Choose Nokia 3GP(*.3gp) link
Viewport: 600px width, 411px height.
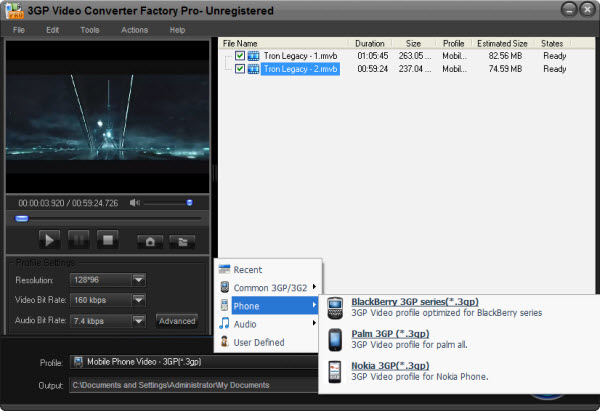[x=390, y=365]
